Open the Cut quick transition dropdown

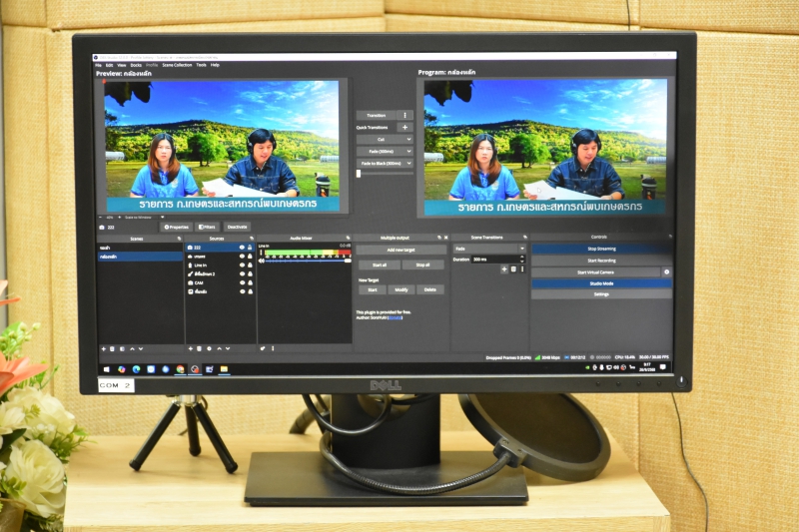385,139
